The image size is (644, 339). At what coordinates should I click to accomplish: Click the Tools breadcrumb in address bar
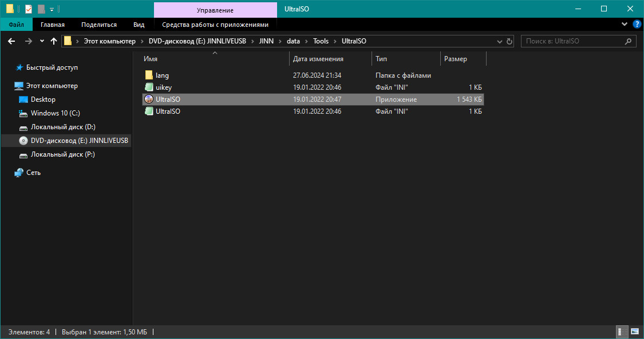pyautogui.click(x=321, y=41)
